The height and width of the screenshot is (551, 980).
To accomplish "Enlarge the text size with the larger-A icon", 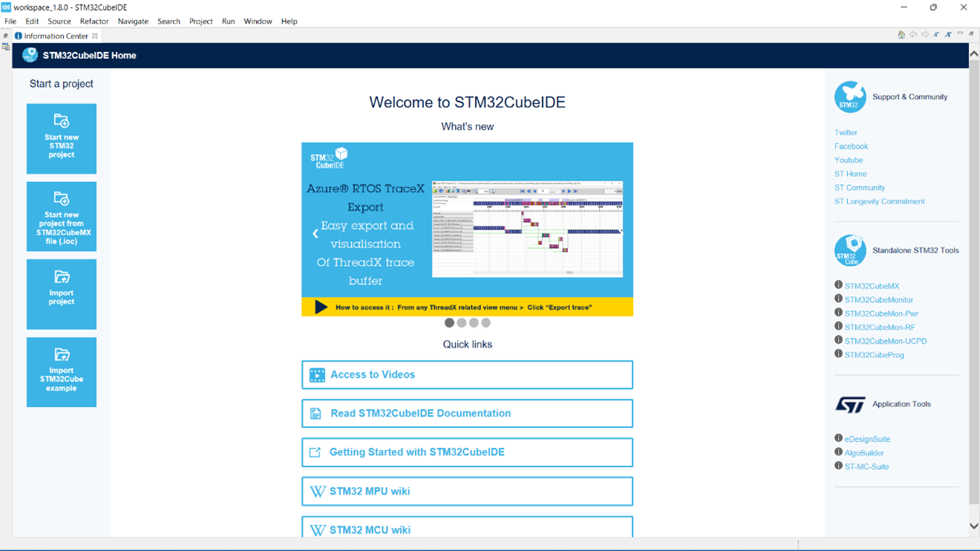I will [x=948, y=34].
